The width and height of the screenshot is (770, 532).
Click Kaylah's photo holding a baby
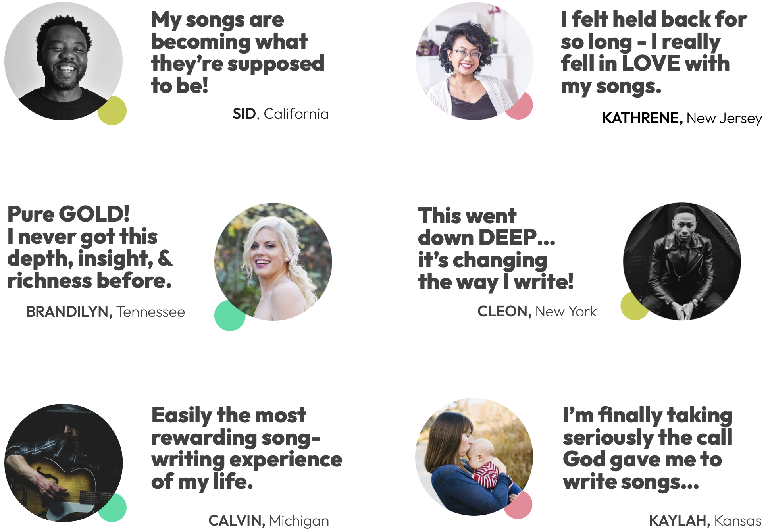[x=474, y=457]
